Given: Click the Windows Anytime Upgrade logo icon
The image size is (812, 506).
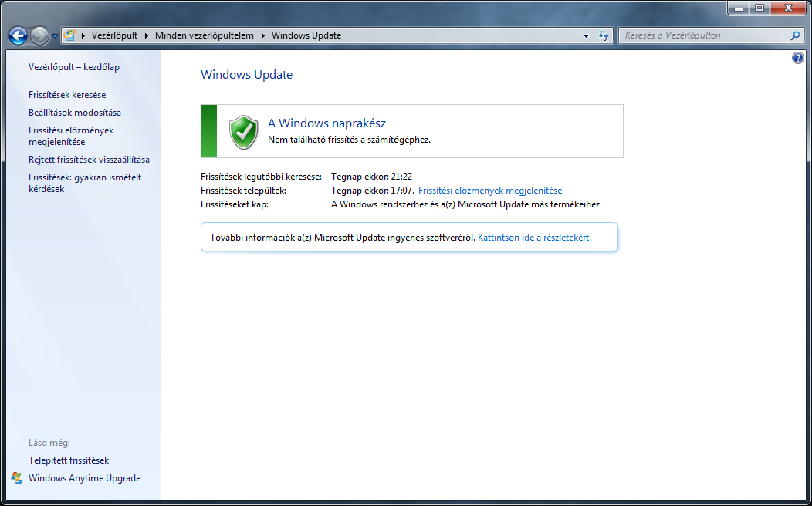Looking at the screenshot, I should coord(17,478).
